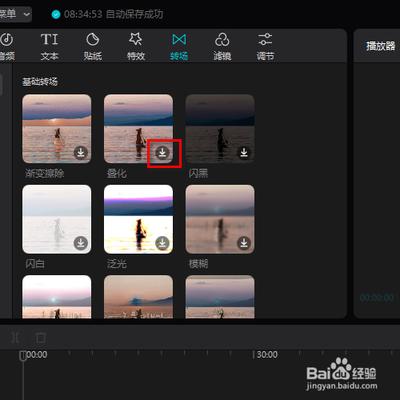Select the 转场 transitions tab icon
The width and height of the screenshot is (400, 400).
coord(179,40)
